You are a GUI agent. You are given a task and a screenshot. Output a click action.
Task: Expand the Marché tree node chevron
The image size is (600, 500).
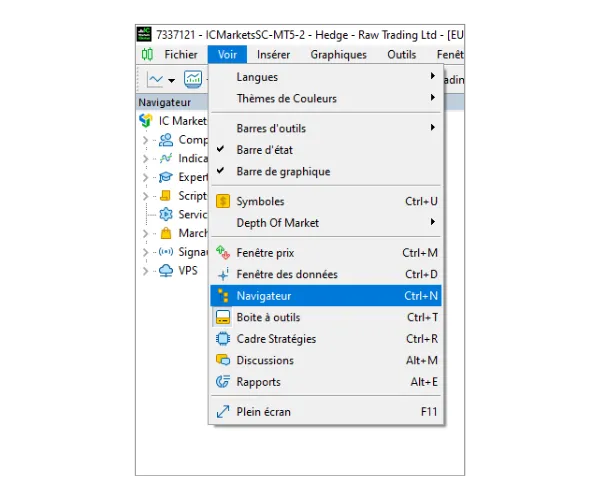[145, 233]
